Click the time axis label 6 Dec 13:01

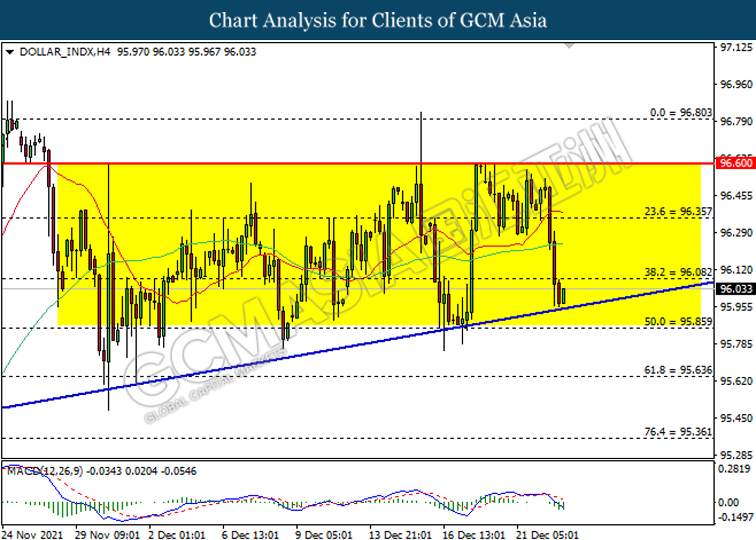click(250, 535)
